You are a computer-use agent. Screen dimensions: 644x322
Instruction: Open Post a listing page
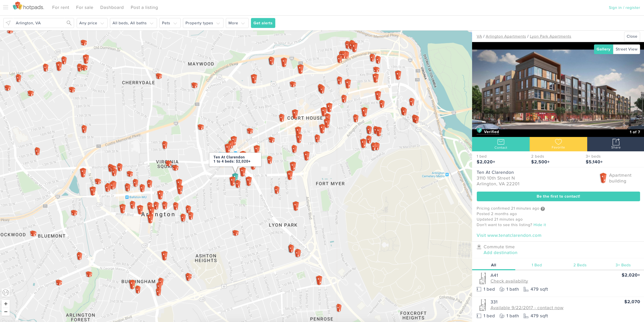click(x=144, y=8)
